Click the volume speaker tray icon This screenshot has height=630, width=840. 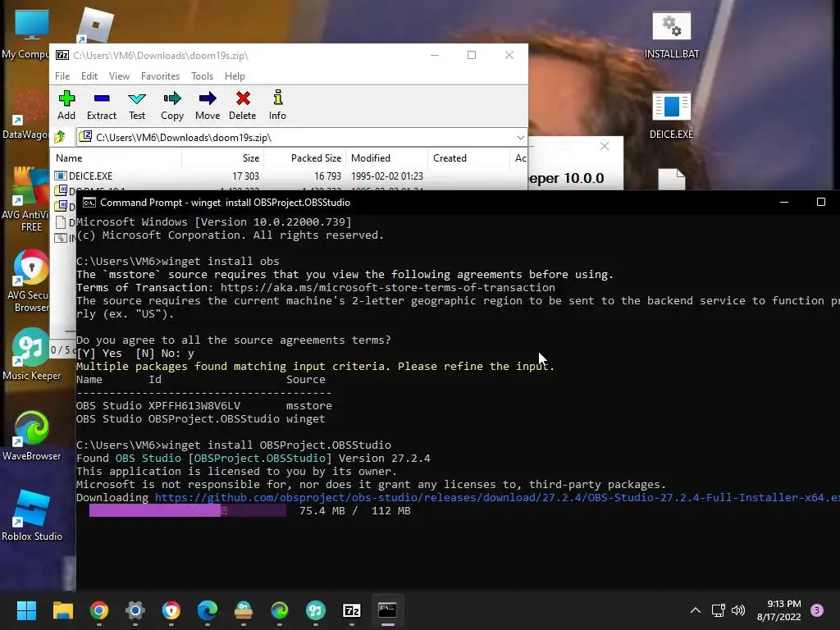738,610
